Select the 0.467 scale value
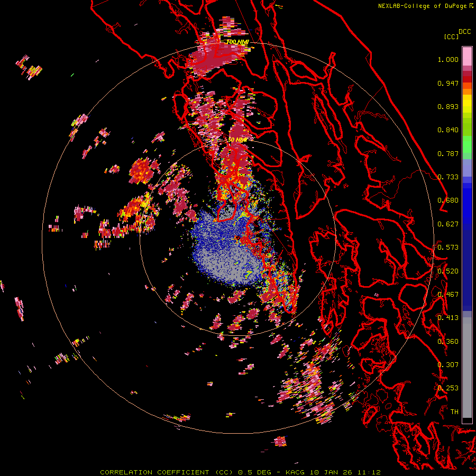Image resolution: width=476 pixels, height=476 pixels. coord(448,295)
